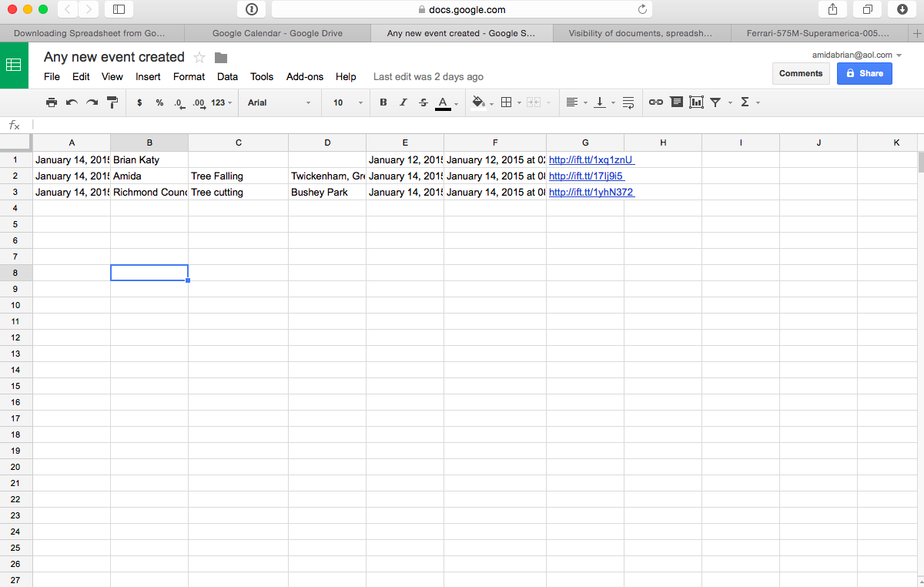Switch to the Downloading Spreadsheet browser tab
The height and width of the screenshot is (587, 924).
click(x=92, y=33)
